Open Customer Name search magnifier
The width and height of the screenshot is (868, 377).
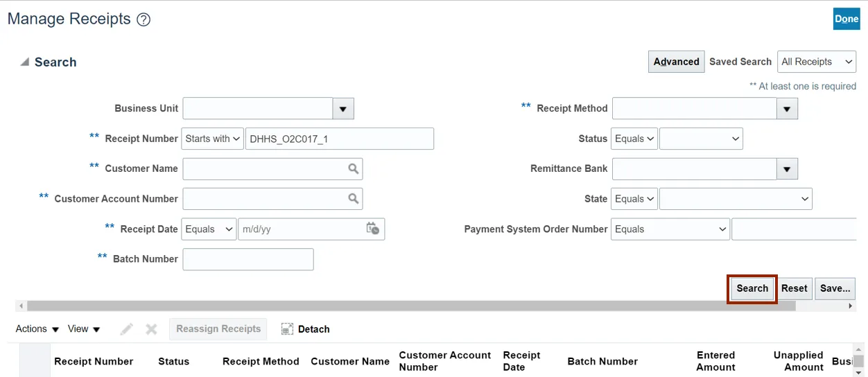tap(354, 168)
